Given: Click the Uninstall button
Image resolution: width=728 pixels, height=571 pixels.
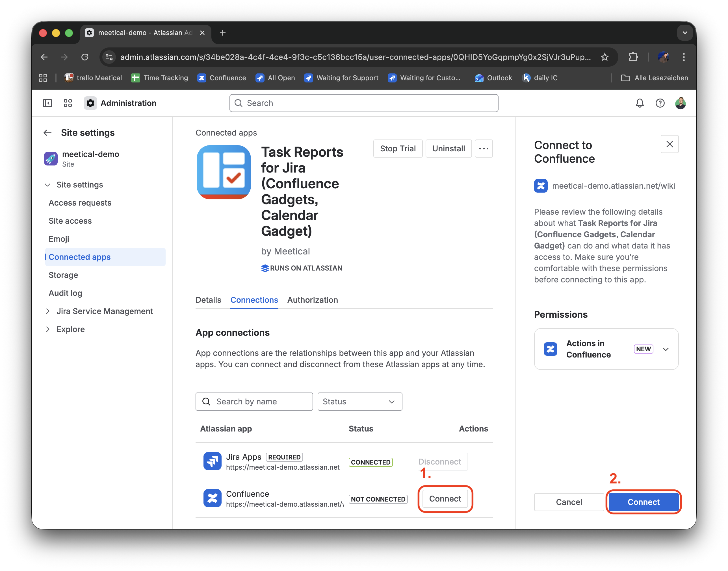Looking at the screenshot, I should pyautogui.click(x=448, y=149).
